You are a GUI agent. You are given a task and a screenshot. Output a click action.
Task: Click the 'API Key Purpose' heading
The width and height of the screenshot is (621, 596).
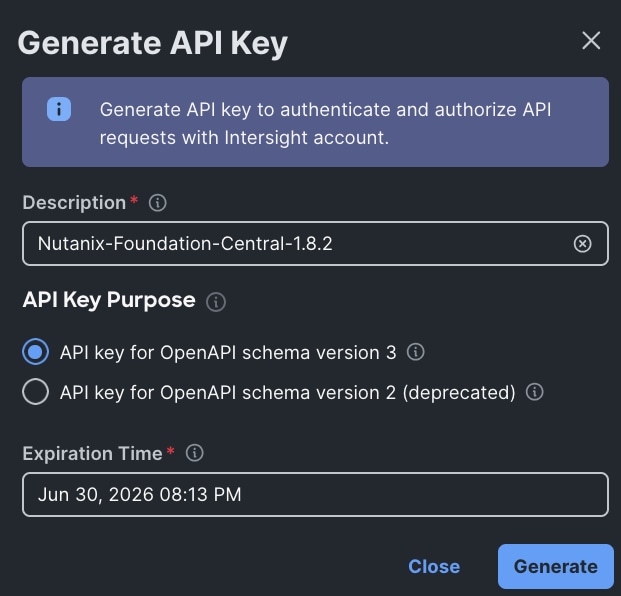[x=109, y=300]
